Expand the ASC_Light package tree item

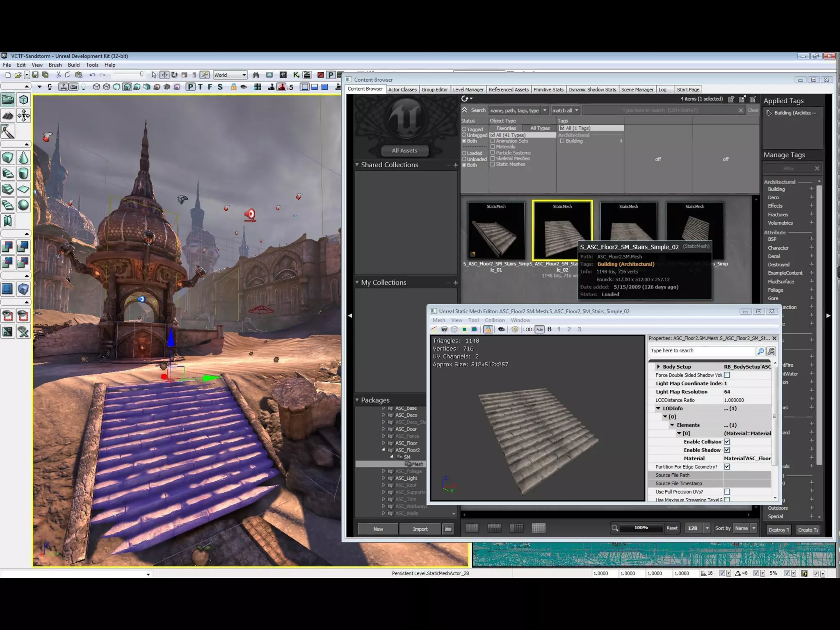click(x=383, y=478)
